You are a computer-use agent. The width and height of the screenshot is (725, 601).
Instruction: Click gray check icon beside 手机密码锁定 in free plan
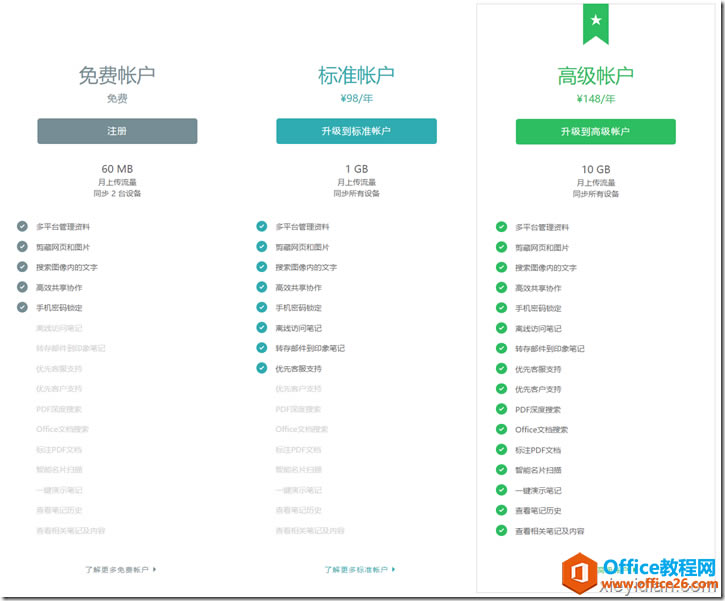[x=22, y=307]
